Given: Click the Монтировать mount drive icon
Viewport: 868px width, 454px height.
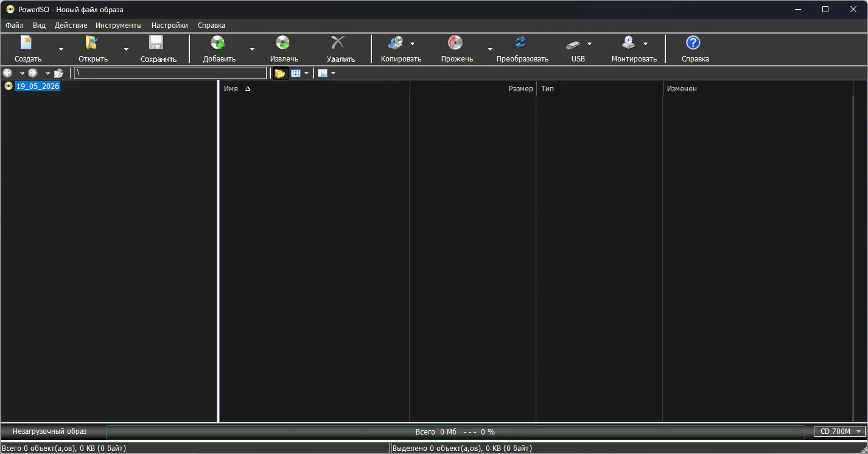Looking at the screenshot, I should (x=629, y=43).
